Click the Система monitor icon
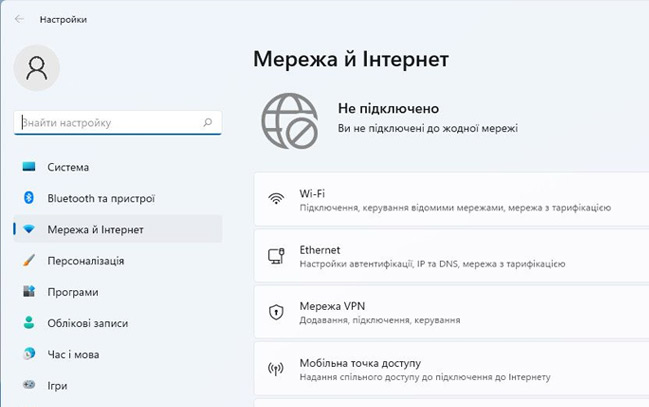 point(29,166)
